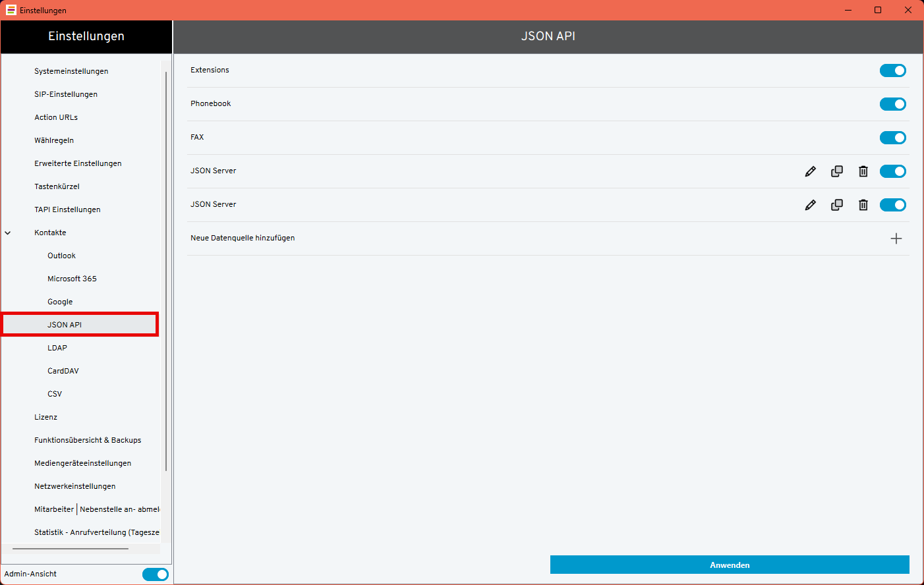924x585 pixels.
Task: Open the LDAP contacts settings
Action: [57, 348]
